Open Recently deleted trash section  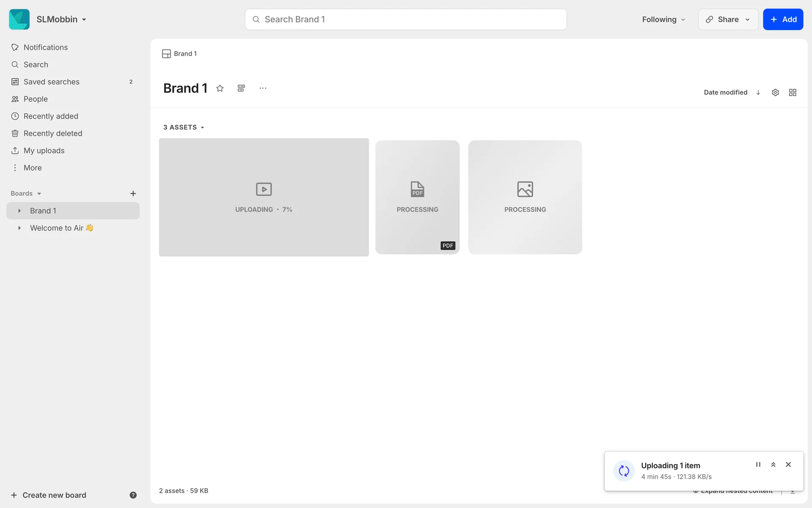point(53,133)
